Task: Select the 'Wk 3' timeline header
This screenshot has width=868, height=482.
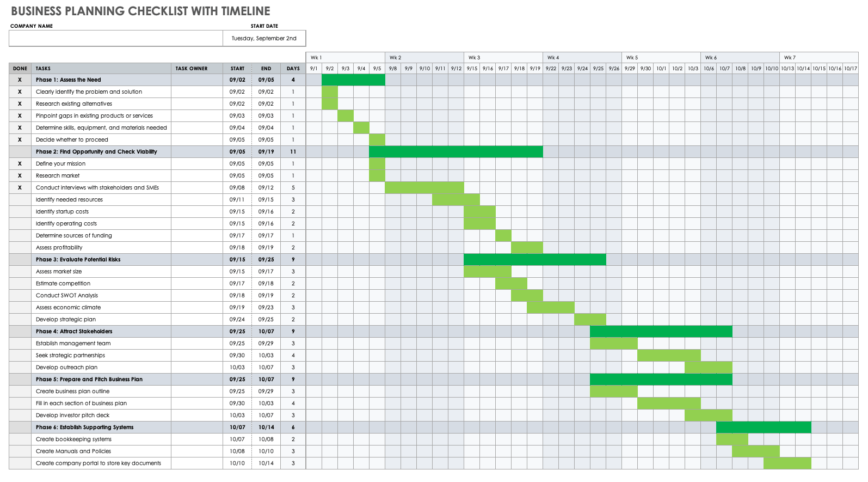Action: [503, 58]
